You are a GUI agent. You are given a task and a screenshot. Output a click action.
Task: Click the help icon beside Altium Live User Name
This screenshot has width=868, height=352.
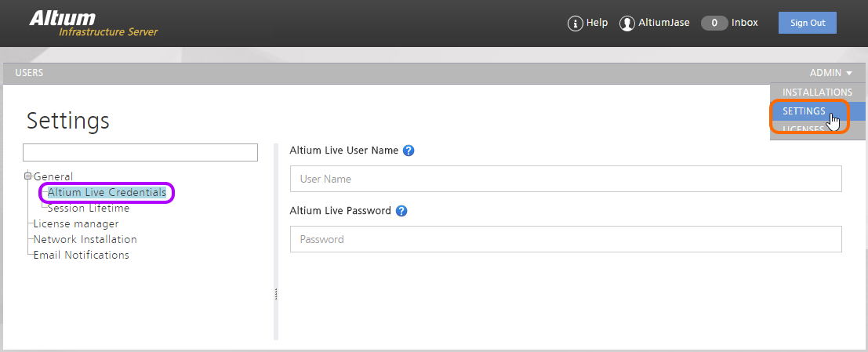click(409, 151)
